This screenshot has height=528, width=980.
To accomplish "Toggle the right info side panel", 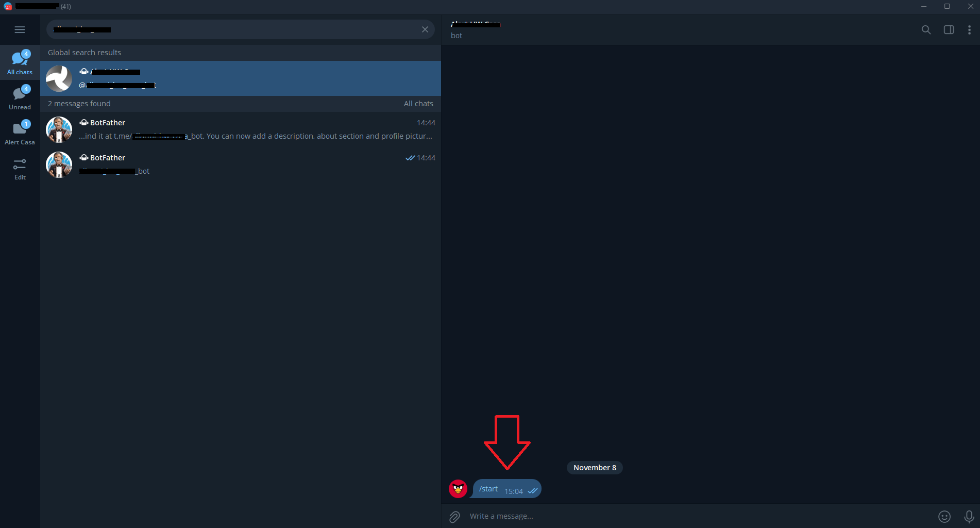I will click(x=948, y=30).
